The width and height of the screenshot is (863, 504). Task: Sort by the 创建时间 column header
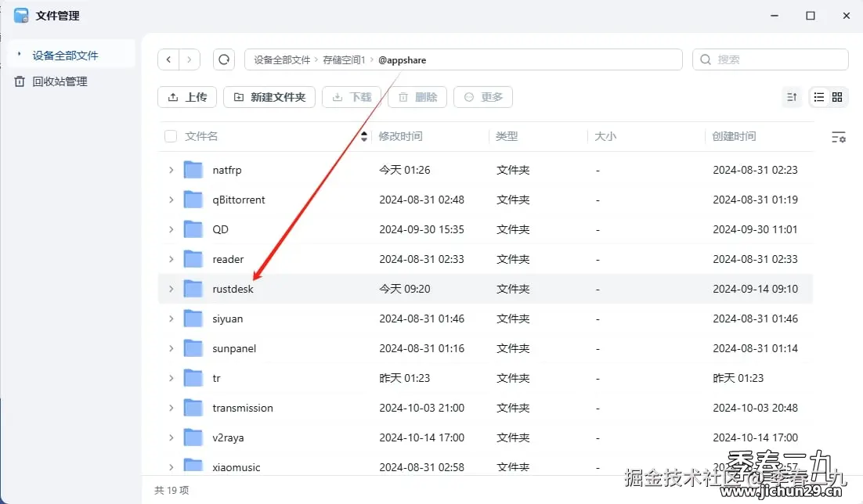pyautogui.click(x=735, y=136)
